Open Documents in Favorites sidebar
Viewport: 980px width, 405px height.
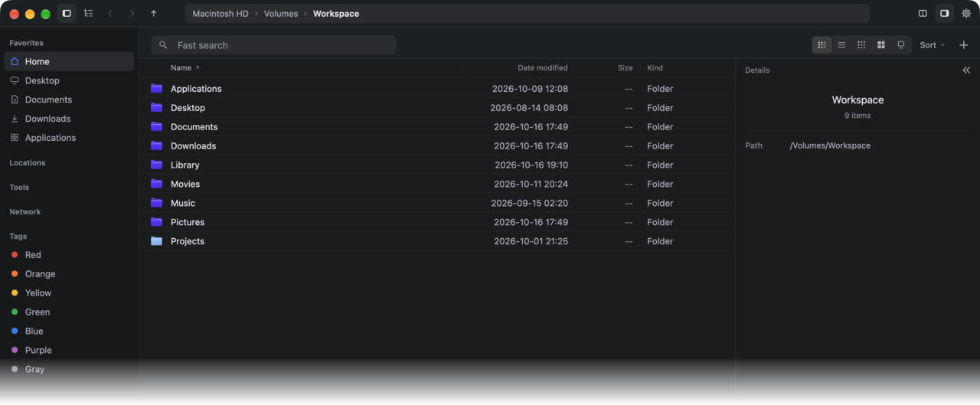pyautogui.click(x=69, y=100)
